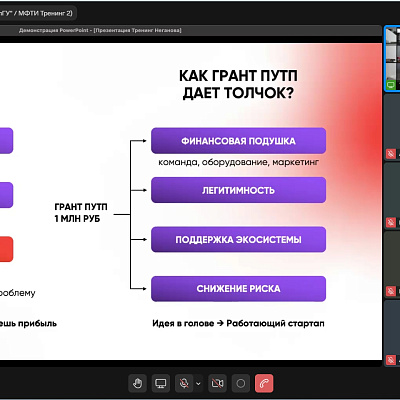The image size is (400, 400).
Task: Unmute the crossed-out microphone
Action: [183, 383]
